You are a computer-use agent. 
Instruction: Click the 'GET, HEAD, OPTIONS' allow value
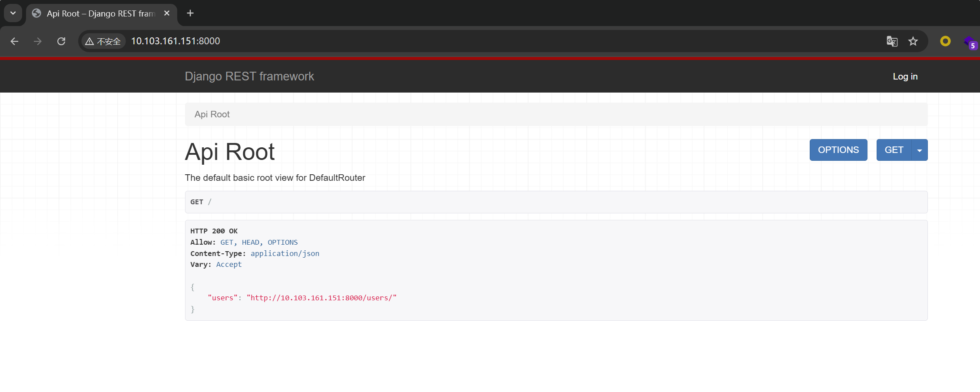(259, 243)
